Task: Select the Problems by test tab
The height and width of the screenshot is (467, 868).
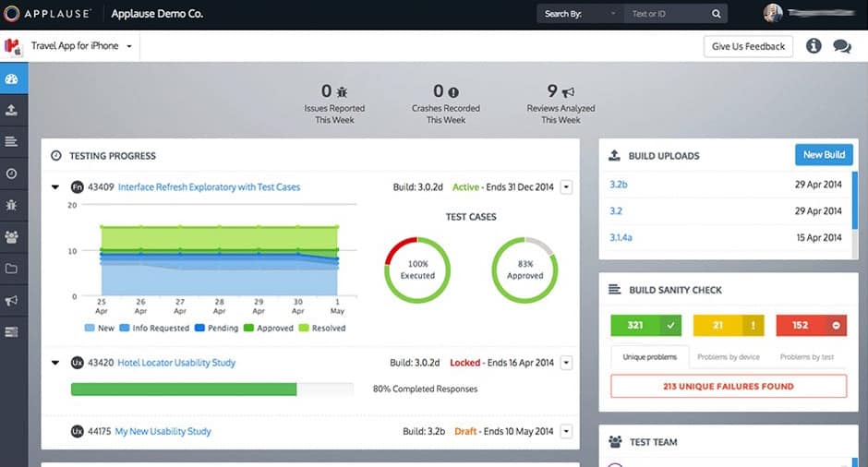Action: click(x=806, y=357)
